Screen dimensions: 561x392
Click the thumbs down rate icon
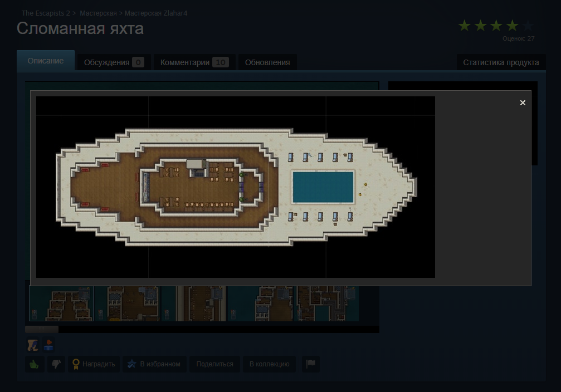coord(56,364)
